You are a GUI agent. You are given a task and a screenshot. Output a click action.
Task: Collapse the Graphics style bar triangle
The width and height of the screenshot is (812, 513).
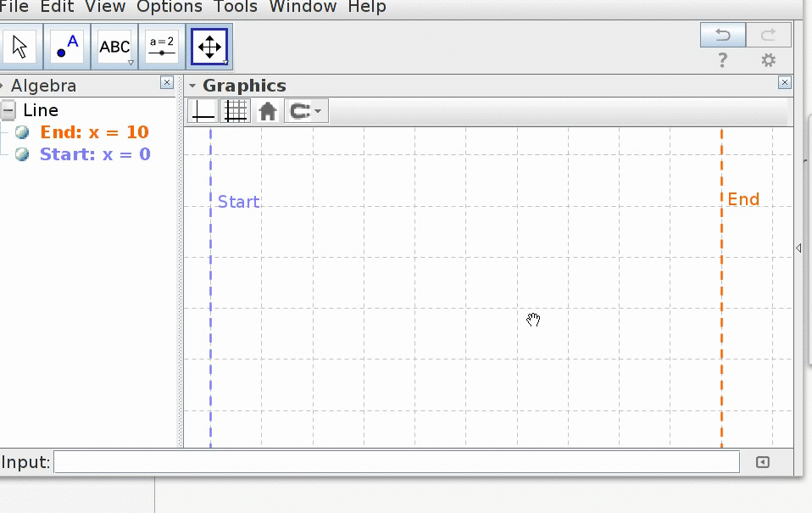(x=192, y=86)
